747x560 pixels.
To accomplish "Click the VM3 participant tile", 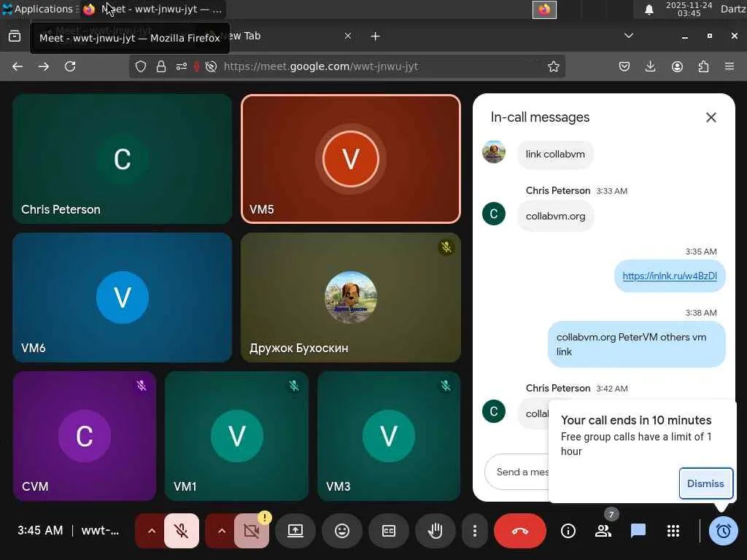I will 389,436.
